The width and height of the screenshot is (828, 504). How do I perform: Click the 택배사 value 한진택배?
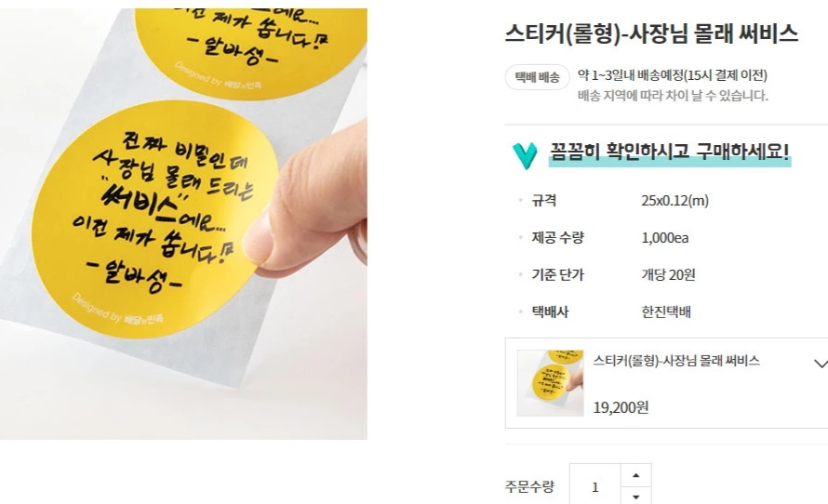[x=666, y=312]
